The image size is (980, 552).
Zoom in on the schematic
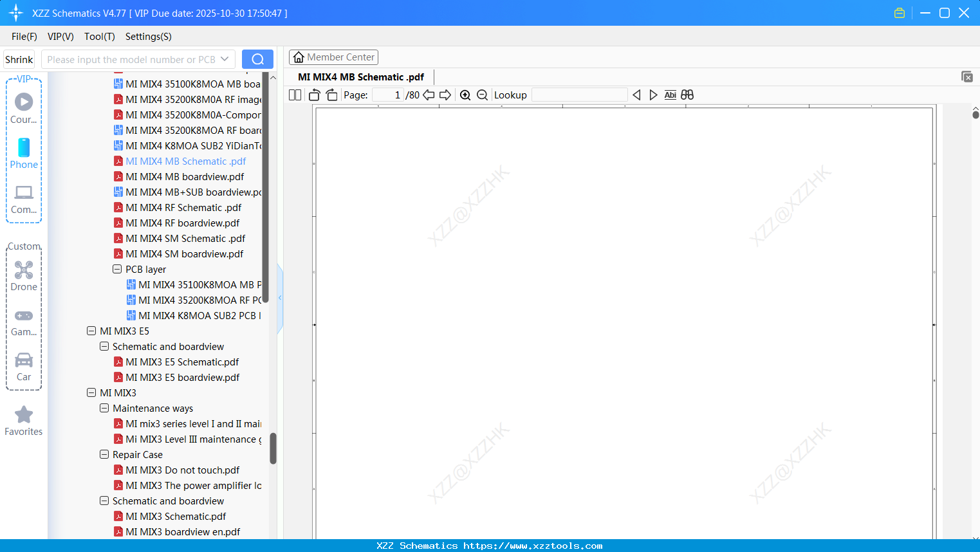coord(465,95)
